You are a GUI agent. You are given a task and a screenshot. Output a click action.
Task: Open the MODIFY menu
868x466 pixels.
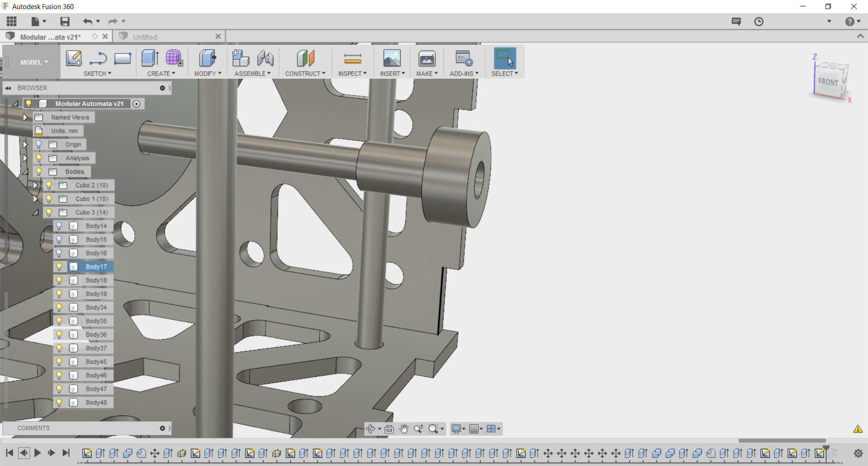208,74
